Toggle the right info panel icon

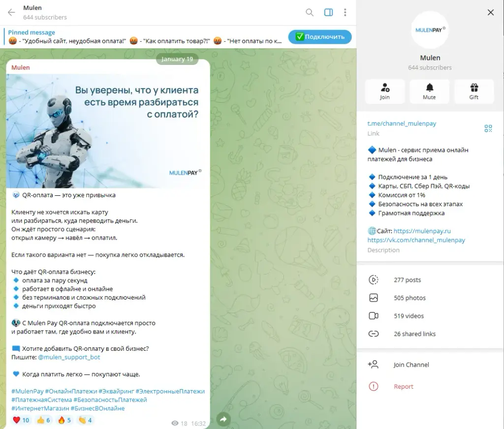pyautogui.click(x=328, y=12)
